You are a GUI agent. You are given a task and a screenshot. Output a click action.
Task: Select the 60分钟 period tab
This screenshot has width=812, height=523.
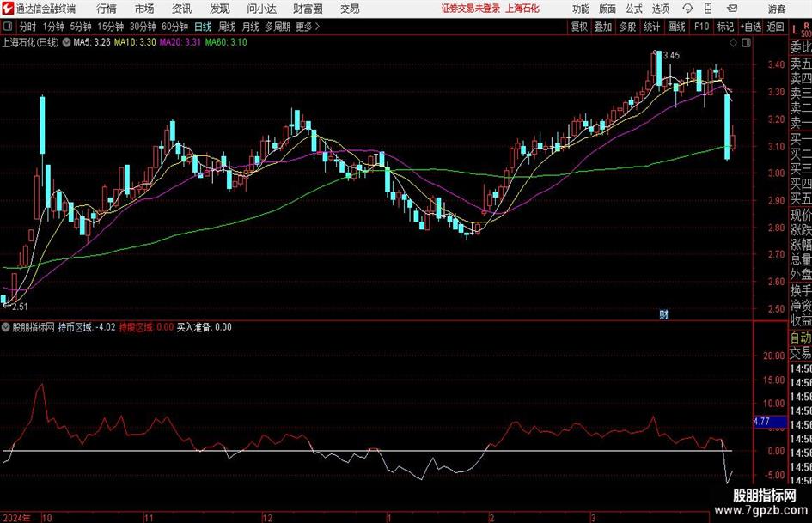[175, 27]
